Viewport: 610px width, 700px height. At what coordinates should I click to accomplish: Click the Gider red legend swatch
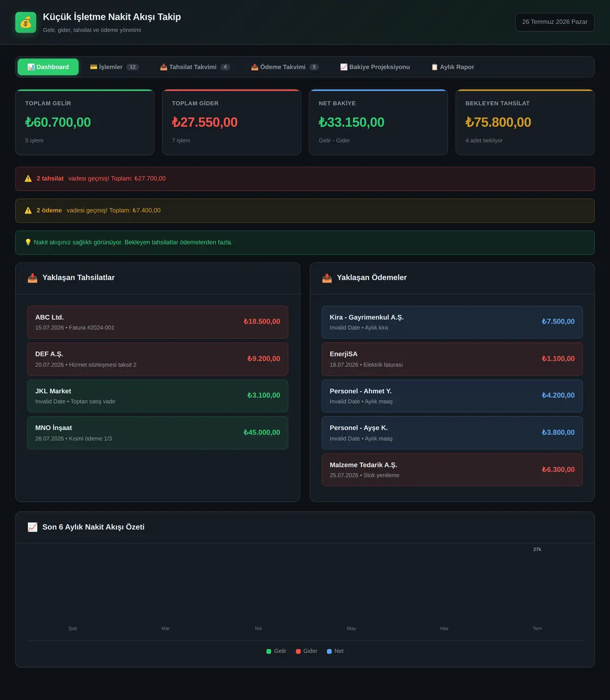point(298,651)
